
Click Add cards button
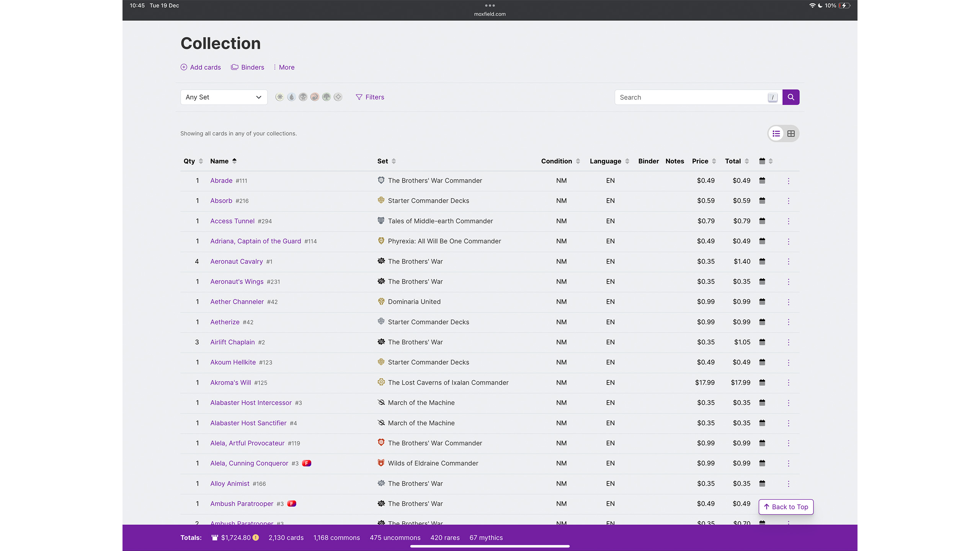pos(201,67)
